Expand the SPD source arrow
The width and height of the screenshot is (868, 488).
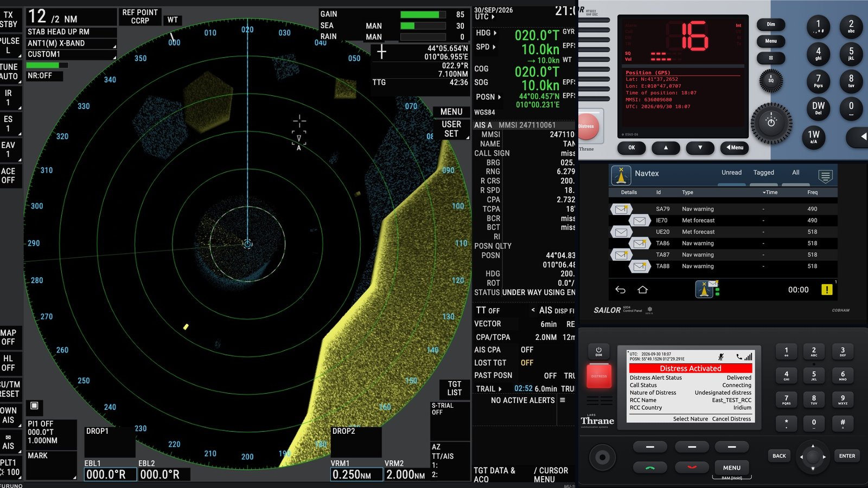(494, 47)
